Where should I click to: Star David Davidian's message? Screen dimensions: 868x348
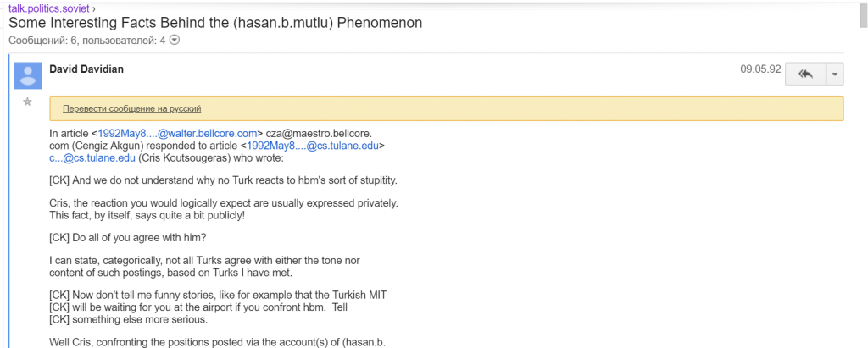pos(27,102)
